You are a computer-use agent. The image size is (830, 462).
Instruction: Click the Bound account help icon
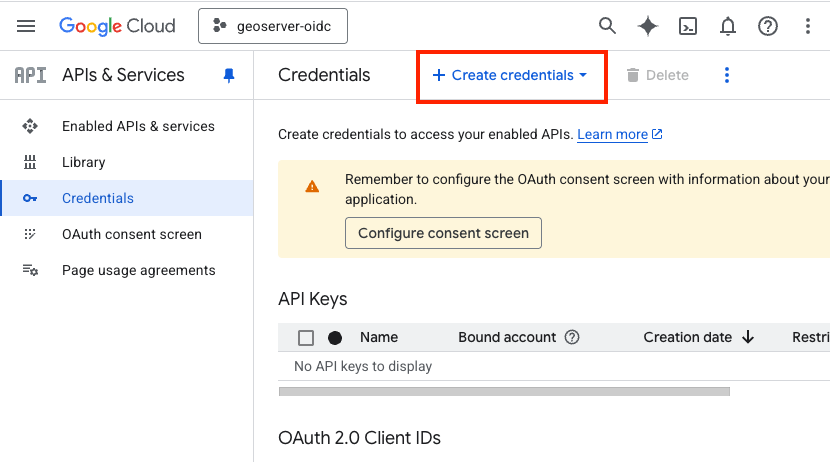[572, 338]
